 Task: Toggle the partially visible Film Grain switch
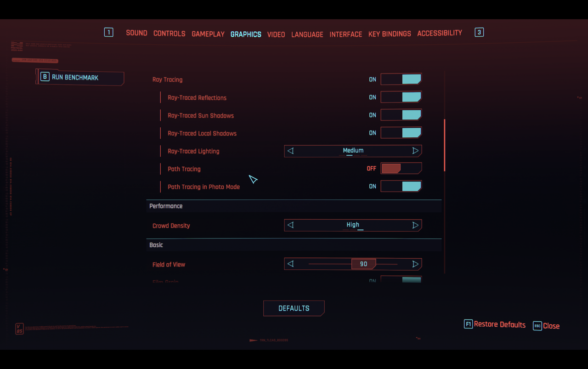(x=401, y=279)
